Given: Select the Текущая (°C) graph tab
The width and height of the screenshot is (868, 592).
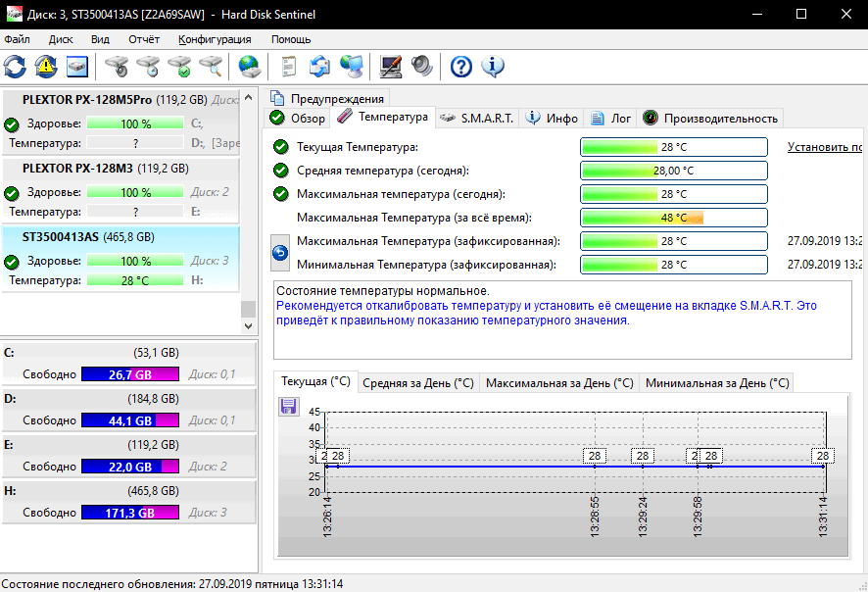Looking at the screenshot, I should tap(316, 381).
